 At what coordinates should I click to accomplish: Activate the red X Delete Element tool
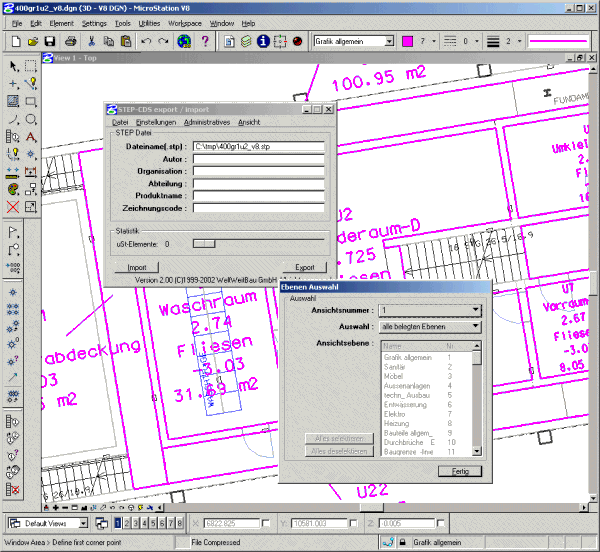pos(13,207)
